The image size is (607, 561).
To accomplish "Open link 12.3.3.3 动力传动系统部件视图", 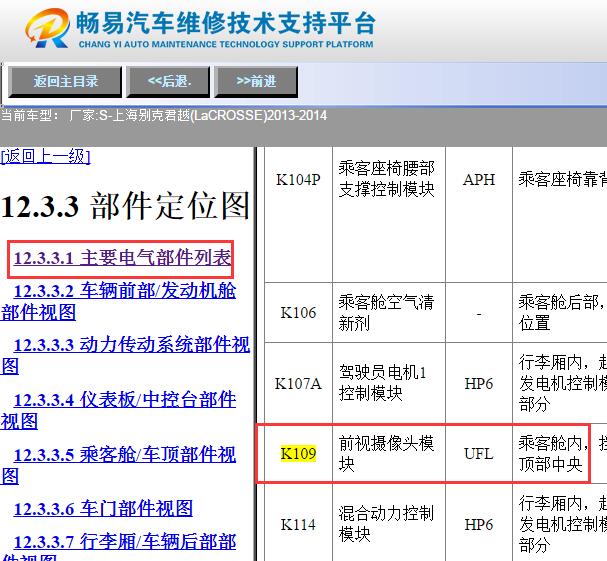I will [x=125, y=355].
